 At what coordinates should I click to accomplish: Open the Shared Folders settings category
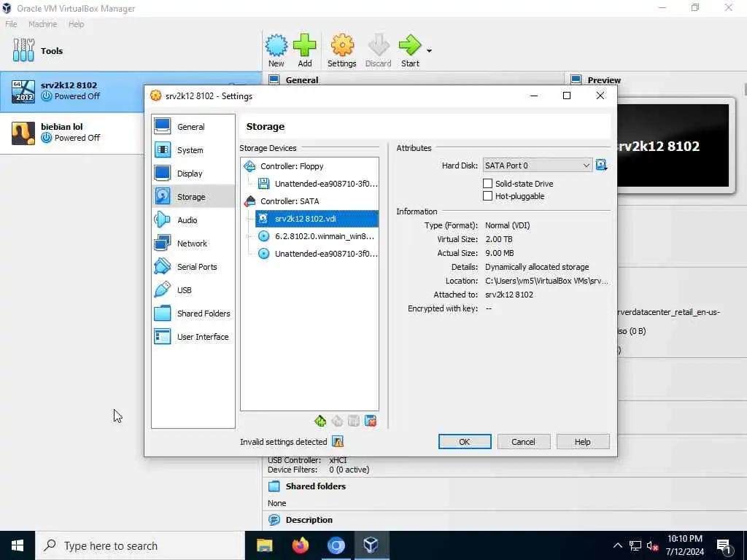pos(193,314)
